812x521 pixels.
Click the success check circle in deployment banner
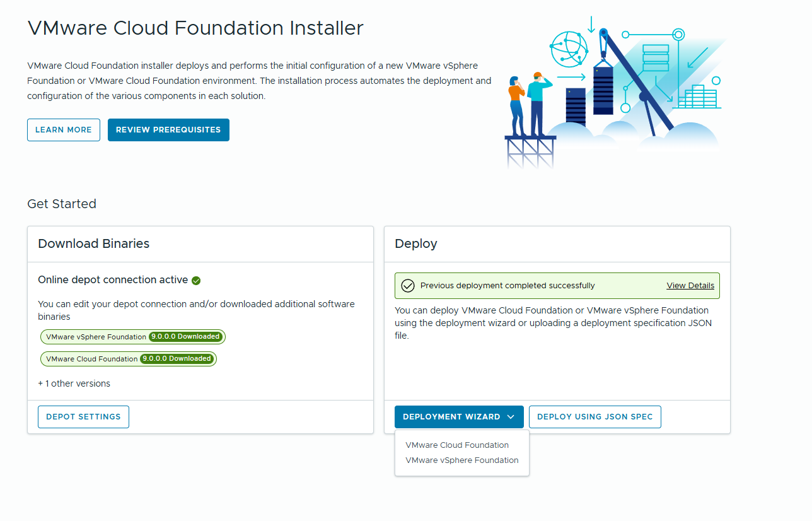pos(408,286)
